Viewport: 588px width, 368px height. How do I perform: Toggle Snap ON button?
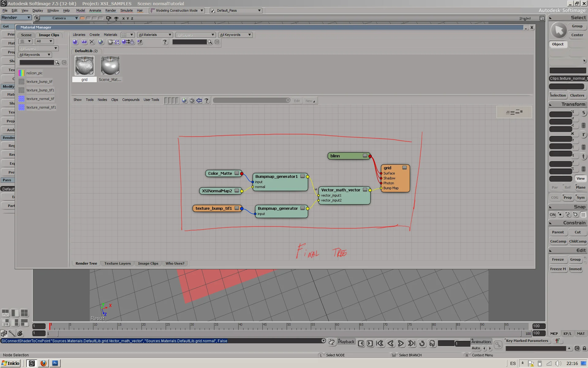point(552,215)
